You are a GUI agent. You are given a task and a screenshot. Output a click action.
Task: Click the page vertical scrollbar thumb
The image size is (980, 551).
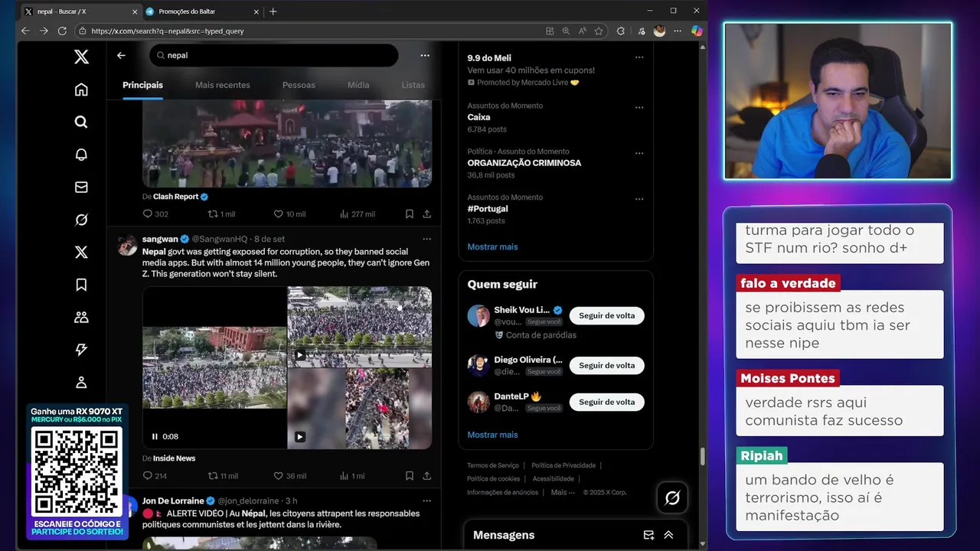703,457
